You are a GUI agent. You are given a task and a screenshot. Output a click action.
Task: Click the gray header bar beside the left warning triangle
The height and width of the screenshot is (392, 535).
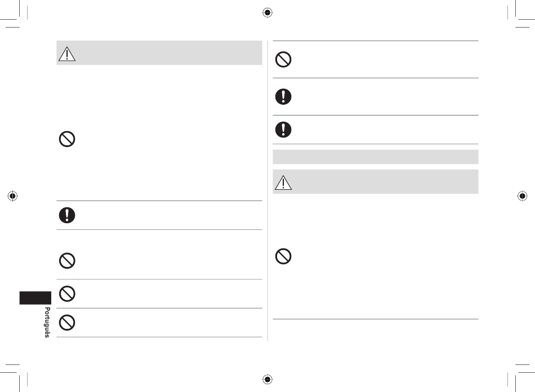(x=159, y=53)
